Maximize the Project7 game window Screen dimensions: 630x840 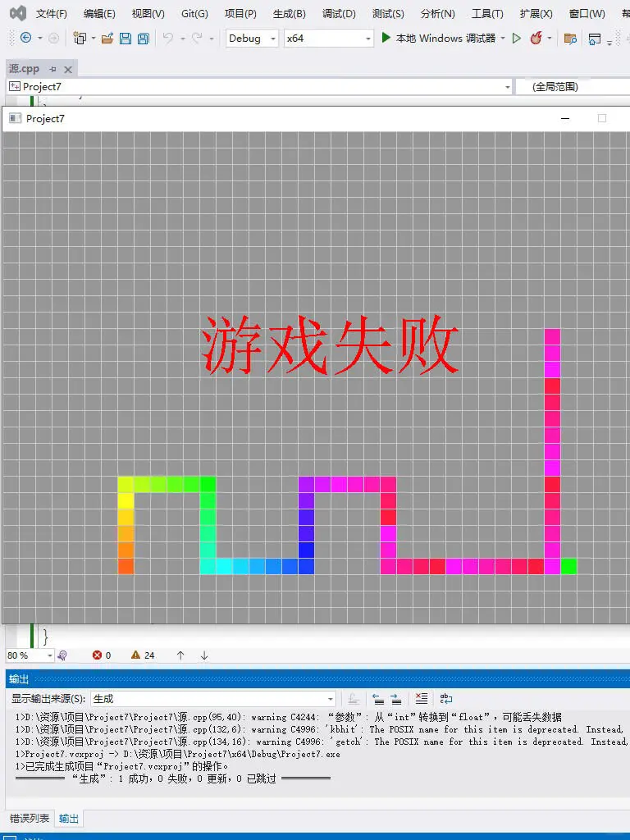(602, 118)
